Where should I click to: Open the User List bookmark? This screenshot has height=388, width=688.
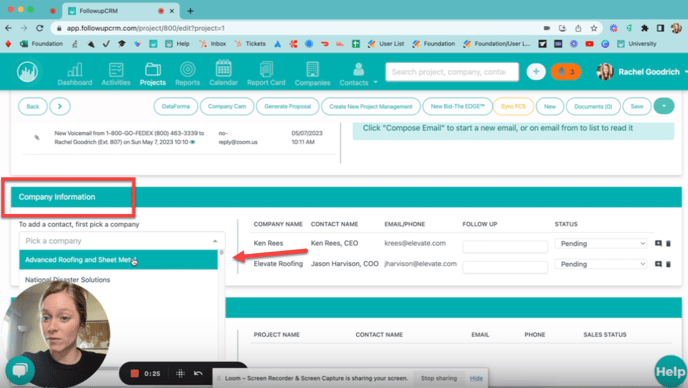(386, 43)
